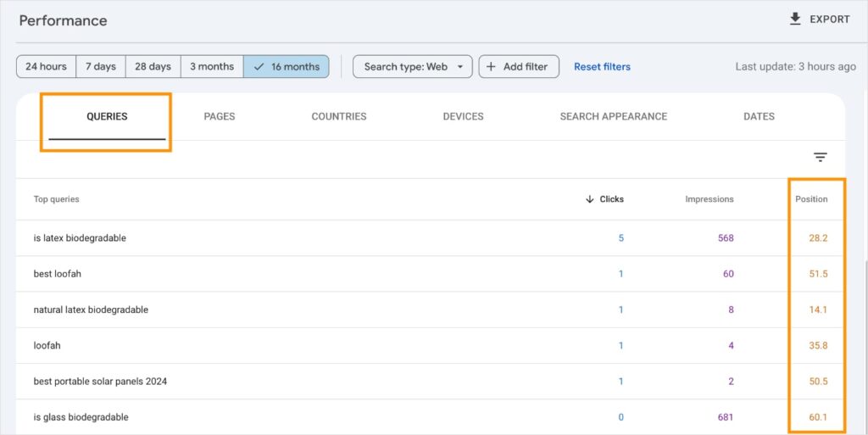Select the 28 days date range
The width and height of the screenshot is (868, 435).
click(153, 66)
